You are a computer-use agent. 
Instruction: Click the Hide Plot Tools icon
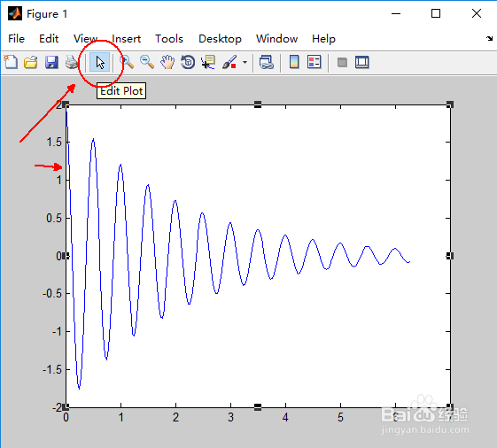click(x=342, y=62)
